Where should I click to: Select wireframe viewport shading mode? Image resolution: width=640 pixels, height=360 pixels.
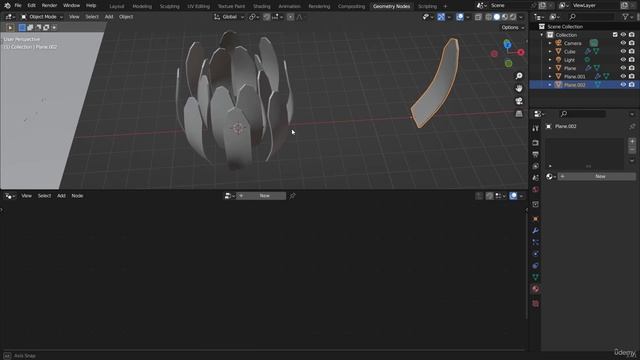pyautogui.click(x=489, y=17)
